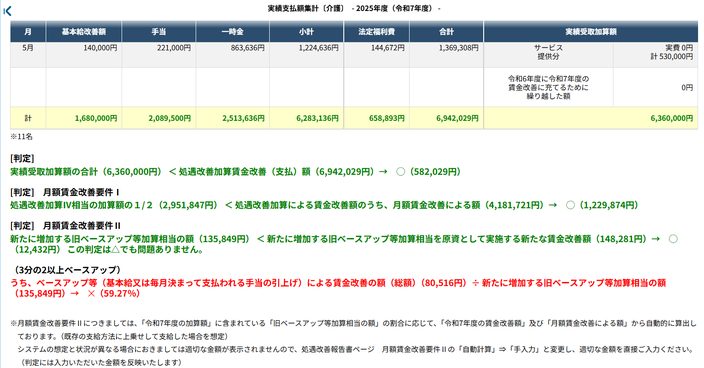The height and width of the screenshot is (368, 704).
Task: Select the 月 column header
Action: tap(28, 31)
